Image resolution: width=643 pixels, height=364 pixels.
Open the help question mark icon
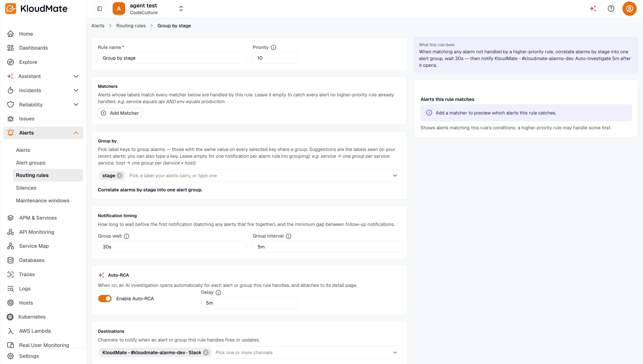click(x=611, y=9)
